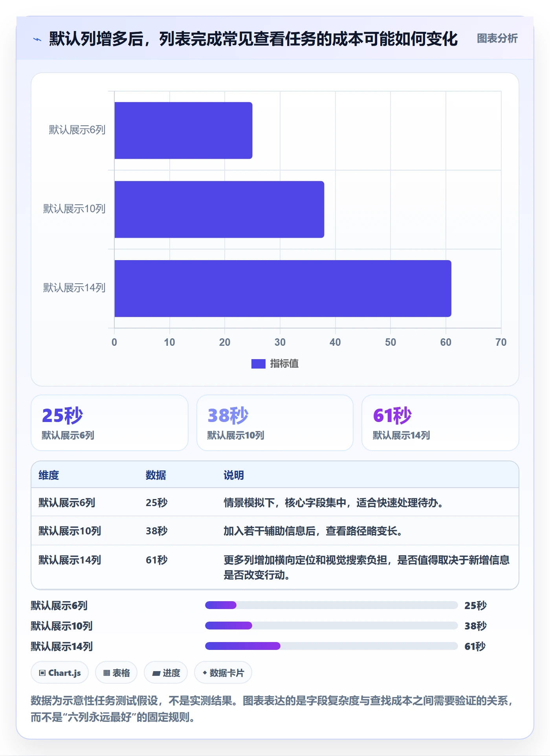Click the 数据 column header
Viewport: 550px width, 756px height.
click(x=156, y=475)
